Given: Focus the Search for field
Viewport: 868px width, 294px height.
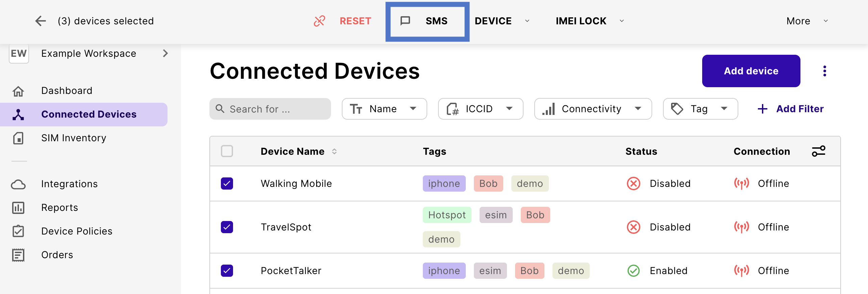Looking at the screenshot, I should (x=270, y=109).
